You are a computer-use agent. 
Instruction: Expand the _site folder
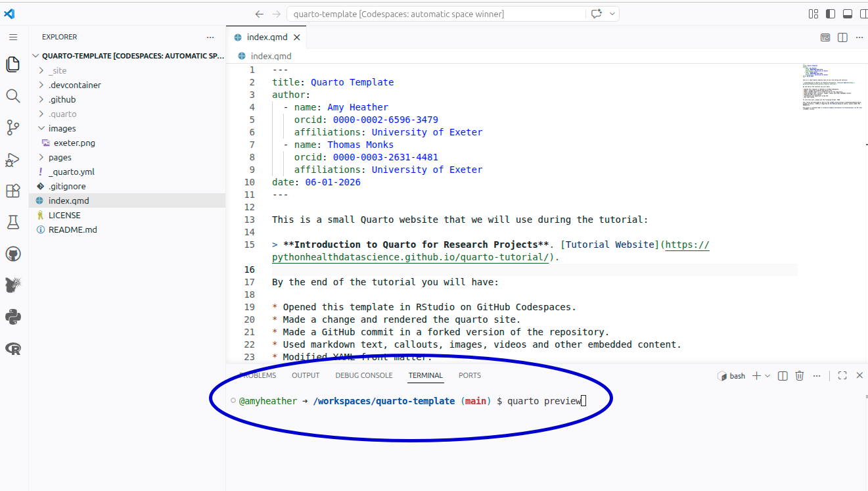tap(127, 70)
